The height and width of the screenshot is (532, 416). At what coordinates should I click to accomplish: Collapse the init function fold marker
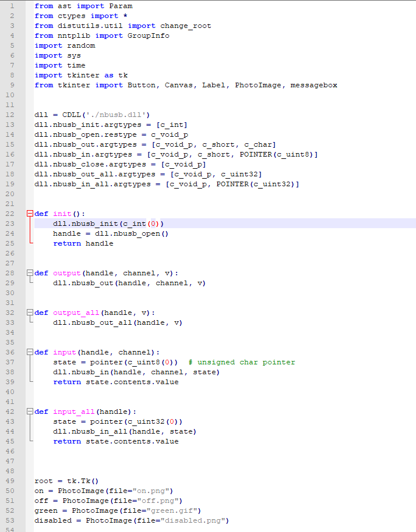pyautogui.click(x=30, y=214)
